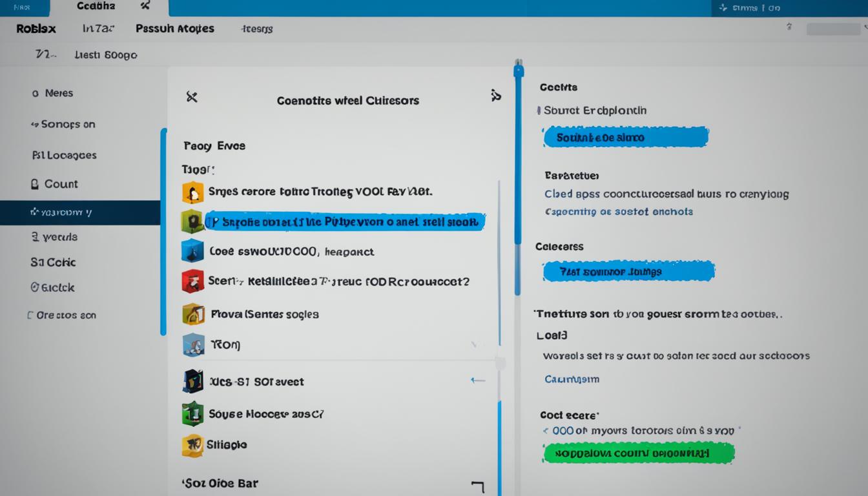Click the green button under 'Coct ecere'
868x496 pixels.
click(x=637, y=452)
